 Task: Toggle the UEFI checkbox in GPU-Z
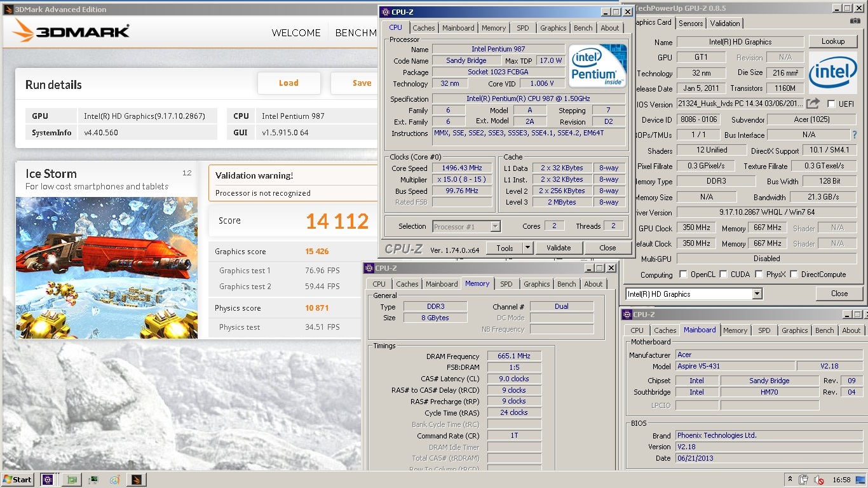click(x=831, y=104)
